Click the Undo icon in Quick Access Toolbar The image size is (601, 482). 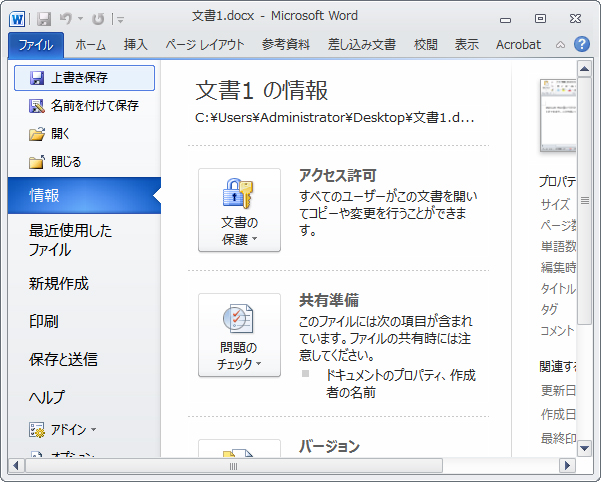coord(66,18)
